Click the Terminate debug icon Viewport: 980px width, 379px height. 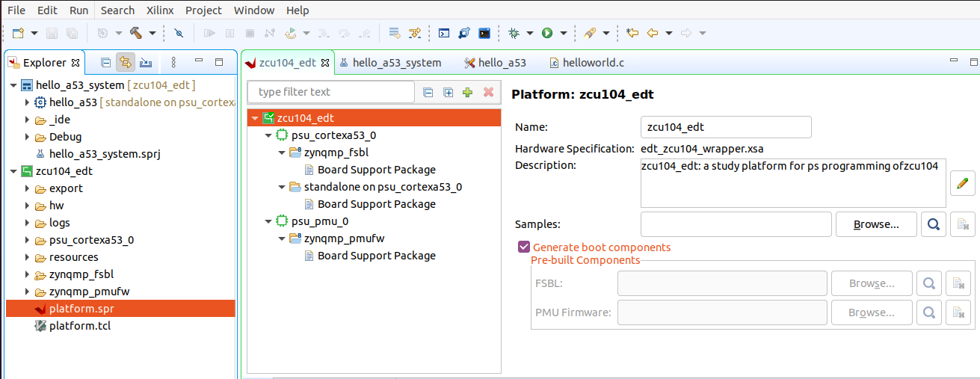[x=250, y=33]
